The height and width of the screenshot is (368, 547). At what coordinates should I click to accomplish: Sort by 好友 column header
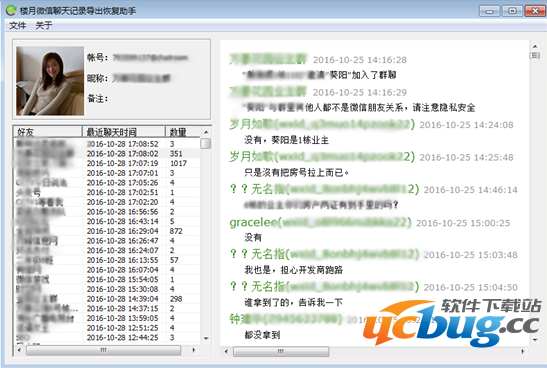(x=48, y=132)
